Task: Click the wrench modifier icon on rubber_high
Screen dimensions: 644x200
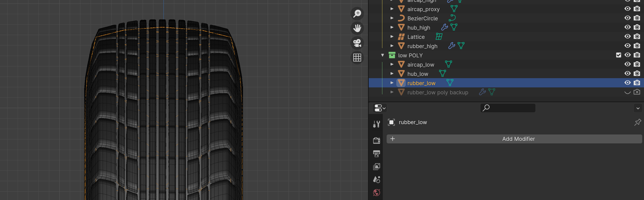Action: (x=451, y=46)
